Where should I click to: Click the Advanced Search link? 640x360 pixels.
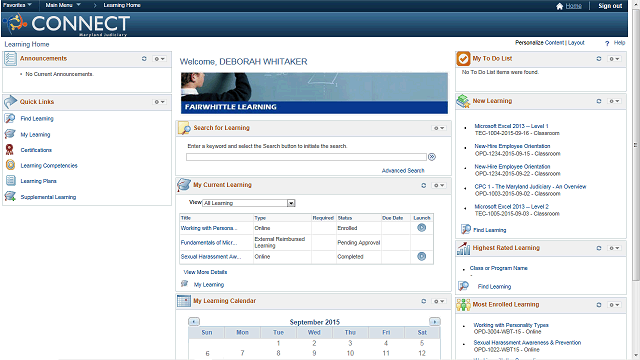pyautogui.click(x=403, y=171)
